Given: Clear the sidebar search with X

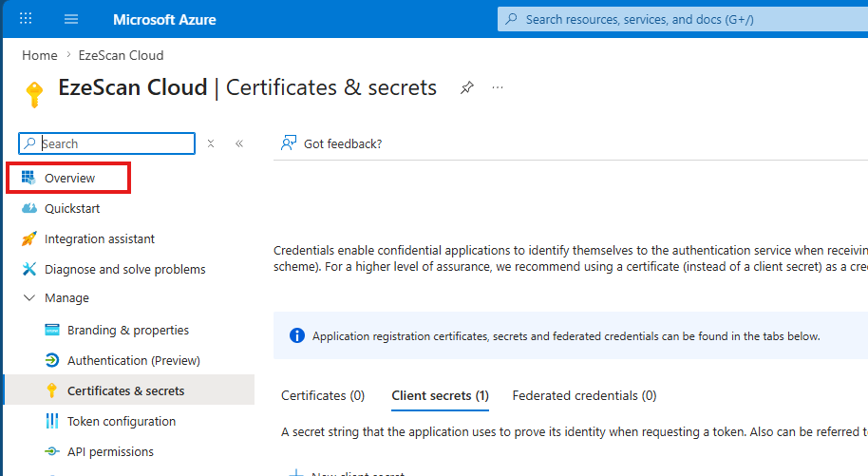Looking at the screenshot, I should 211,143.
